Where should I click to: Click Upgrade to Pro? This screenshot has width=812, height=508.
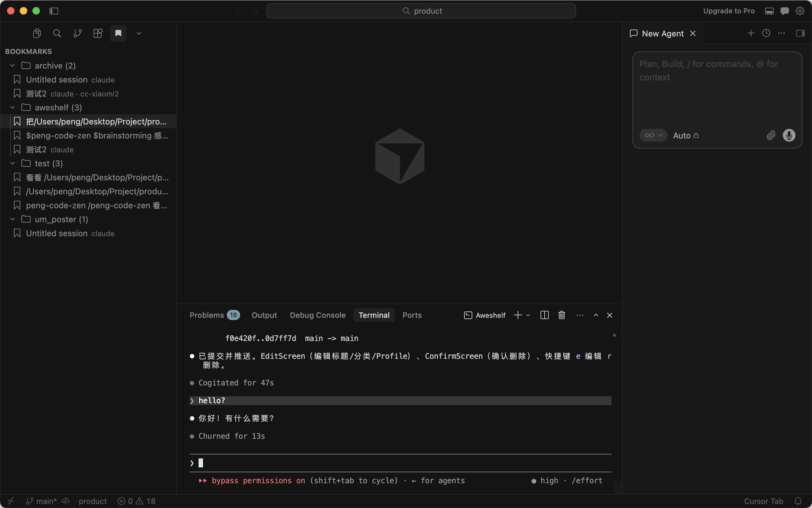click(729, 11)
